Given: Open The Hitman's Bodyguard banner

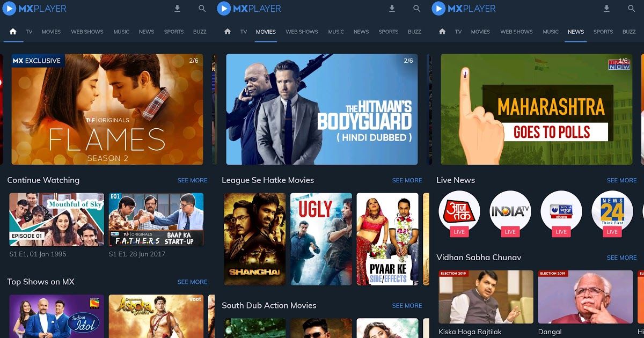Looking at the screenshot, I should click(321, 109).
